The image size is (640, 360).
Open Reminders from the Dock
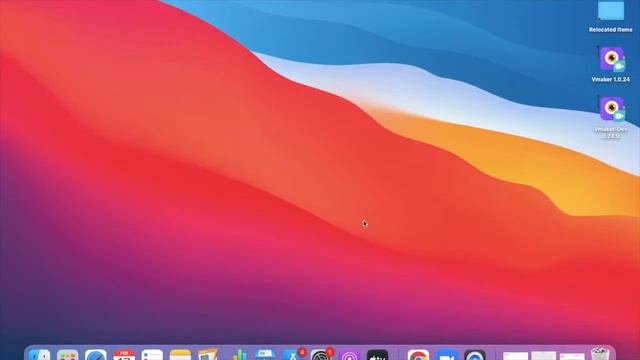[x=152, y=355]
